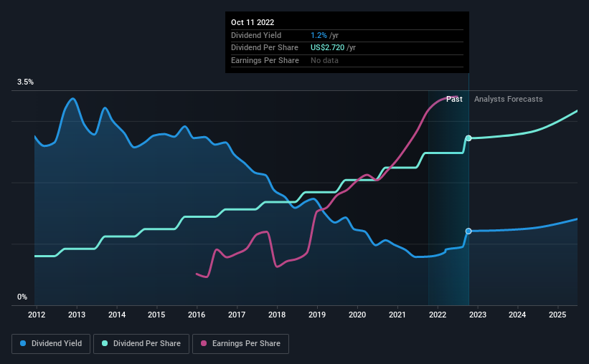The width and height of the screenshot is (589, 364).
Task: Click the pink Earnings Per Share legend dot
Action: (204, 344)
